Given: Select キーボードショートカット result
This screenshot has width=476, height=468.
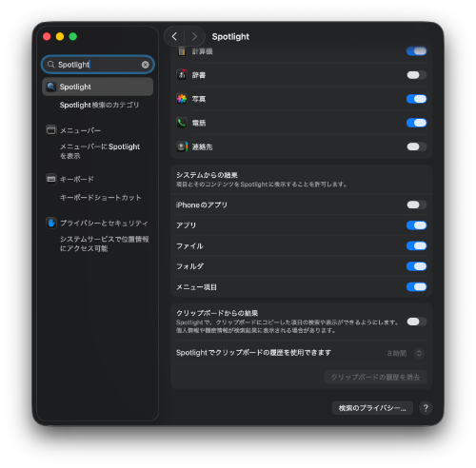Looking at the screenshot, I should [x=101, y=198].
